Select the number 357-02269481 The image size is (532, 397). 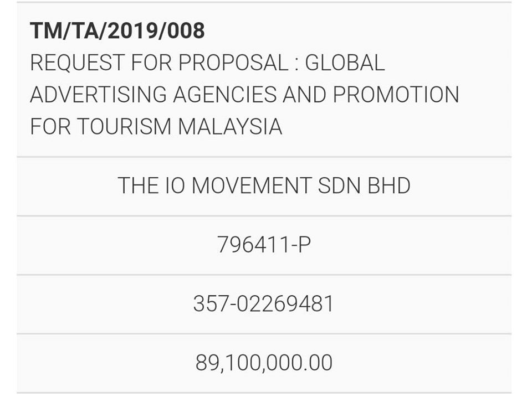(264, 304)
